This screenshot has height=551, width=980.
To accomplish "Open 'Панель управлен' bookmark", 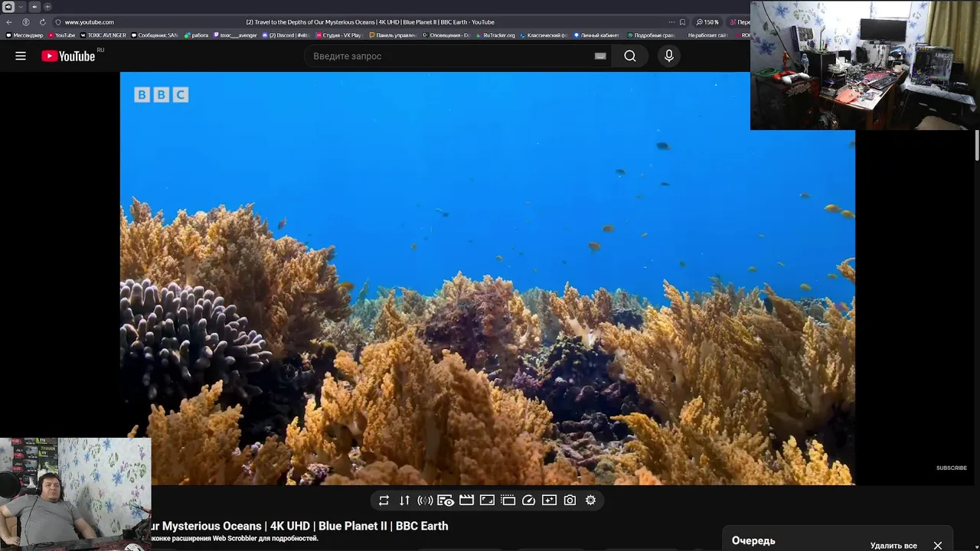I will (393, 35).
